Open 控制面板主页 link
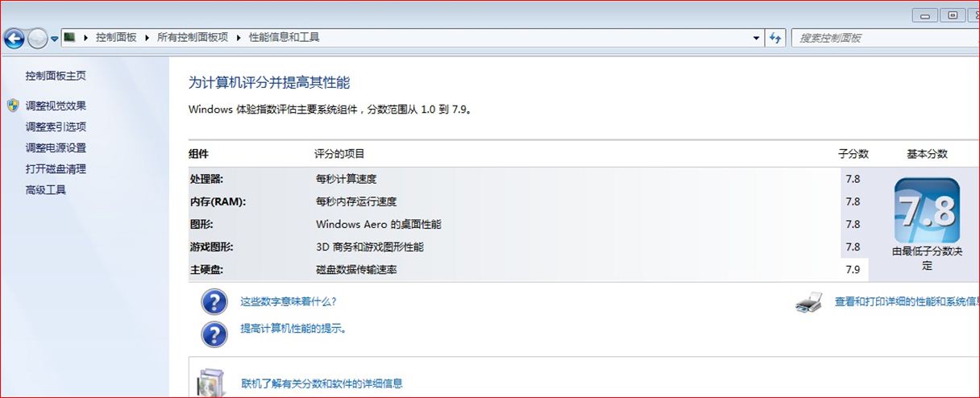 [56, 76]
